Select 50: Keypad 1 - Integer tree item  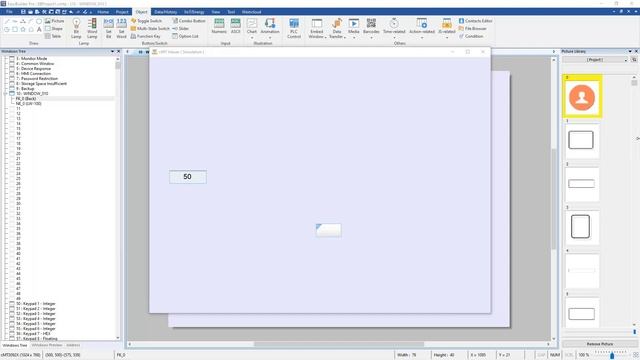coord(36,304)
